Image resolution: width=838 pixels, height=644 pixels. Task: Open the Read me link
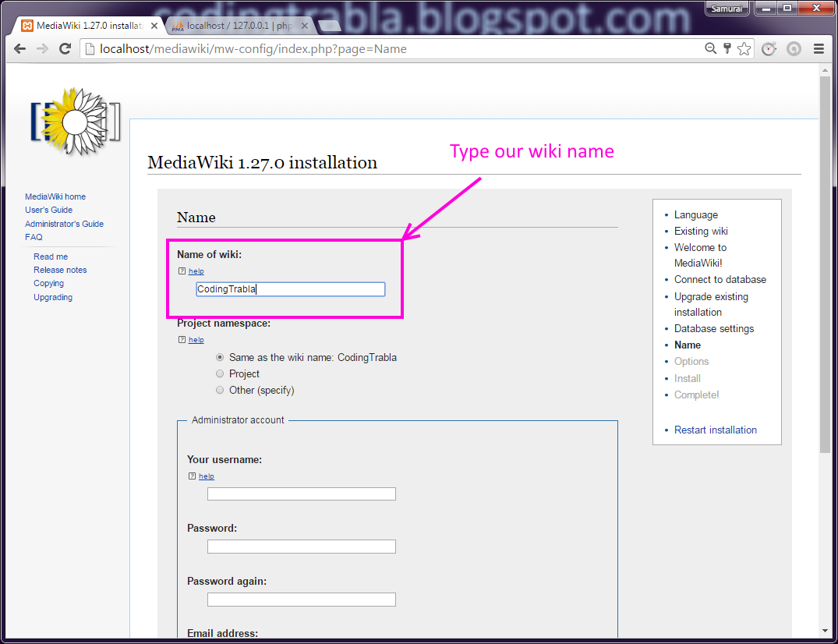[x=51, y=257]
